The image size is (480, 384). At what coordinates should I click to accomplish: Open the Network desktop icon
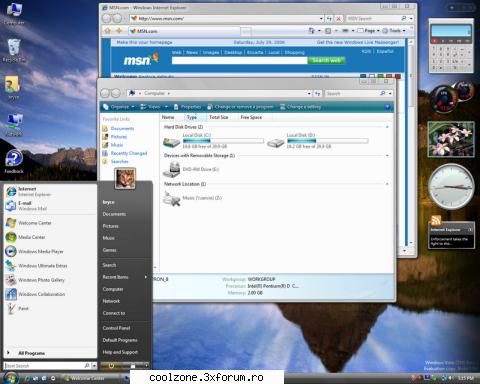pos(14,125)
